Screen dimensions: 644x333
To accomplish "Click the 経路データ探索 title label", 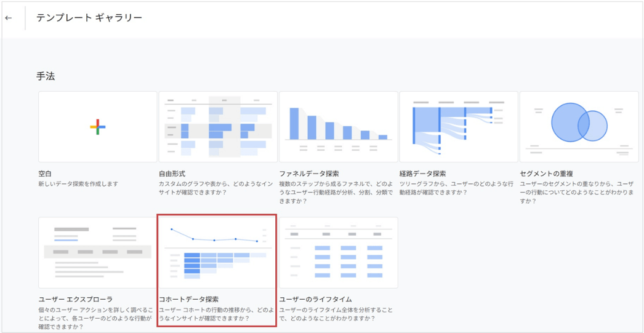I will coord(422,174).
